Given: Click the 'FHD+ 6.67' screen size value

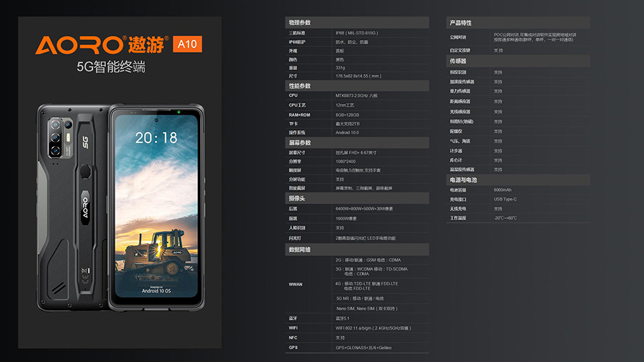Looking at the screenshot, I should (x=356, y=153).
